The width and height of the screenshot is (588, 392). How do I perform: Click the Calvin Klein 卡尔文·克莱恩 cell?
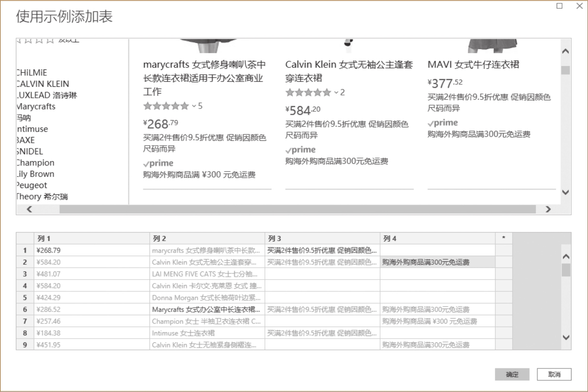[x=207, y=286]
